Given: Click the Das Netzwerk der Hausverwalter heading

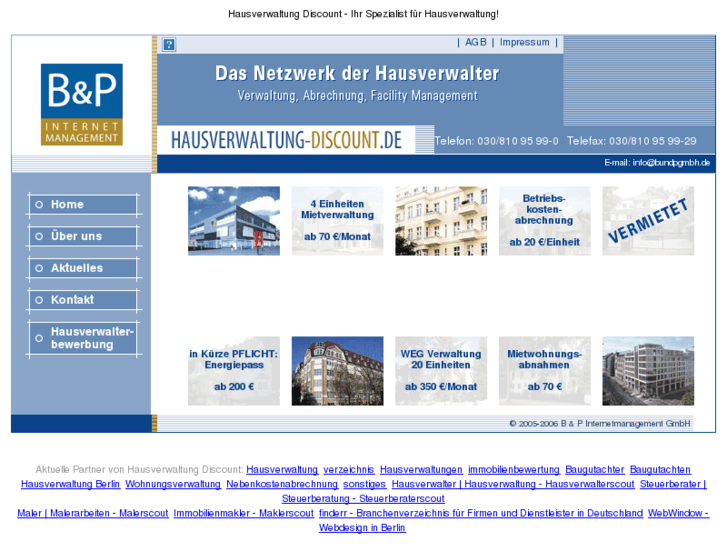Looking at the screenshot, I should (x=357, y=73).
